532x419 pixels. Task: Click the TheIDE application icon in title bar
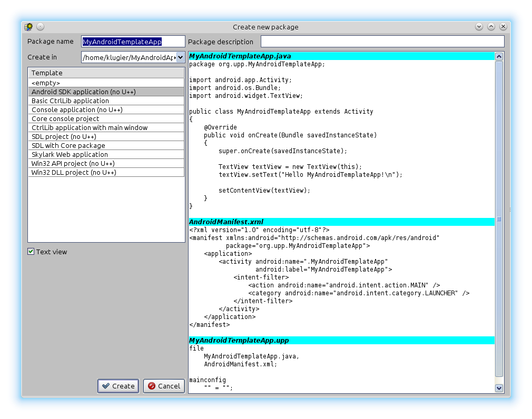click(x=28, y=27)
